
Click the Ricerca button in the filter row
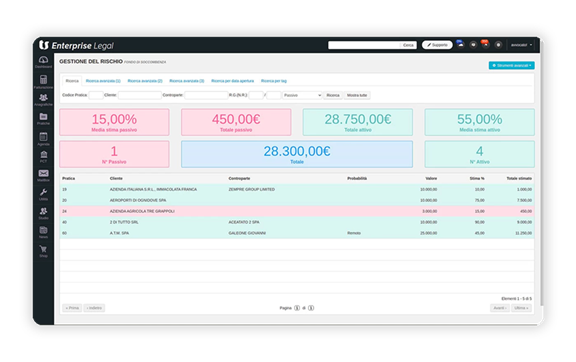tap(333, 95)
